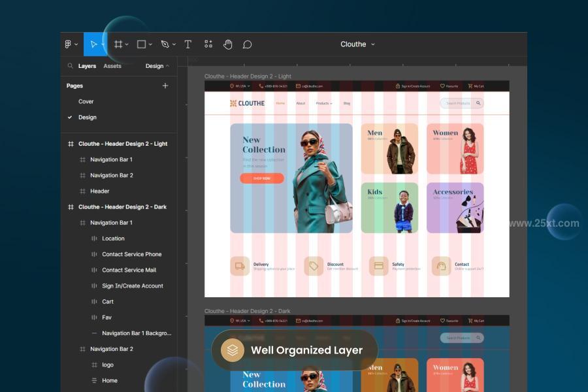Select the Frame tool
The image size is (588, 392).
[118, 44]
